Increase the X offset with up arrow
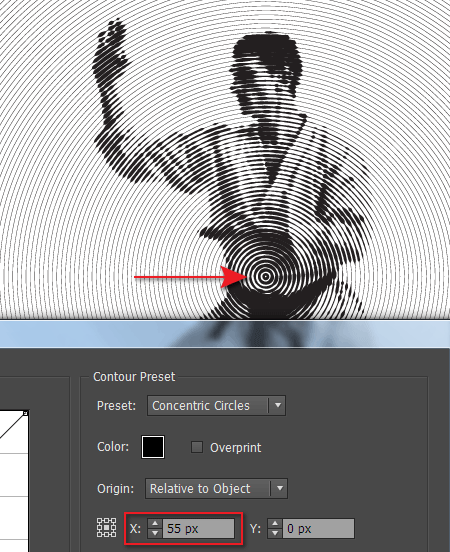450x552 pixels. coord(155,523)
